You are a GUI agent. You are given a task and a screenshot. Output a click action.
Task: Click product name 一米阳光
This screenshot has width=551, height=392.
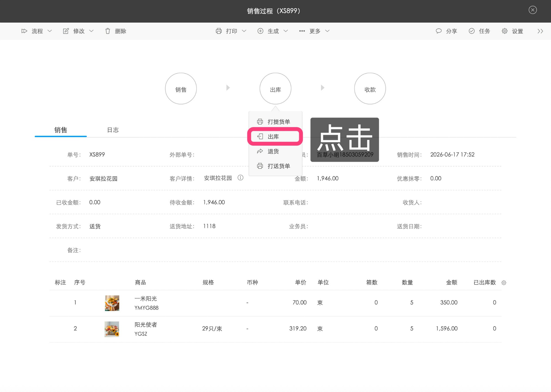[146, 299]
